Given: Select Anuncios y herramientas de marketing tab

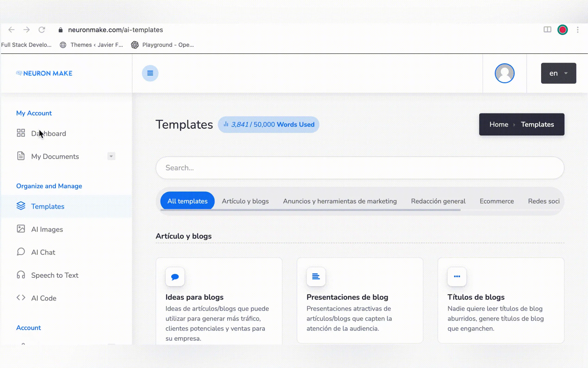Looking at the screenshot, I should [340, 201].
